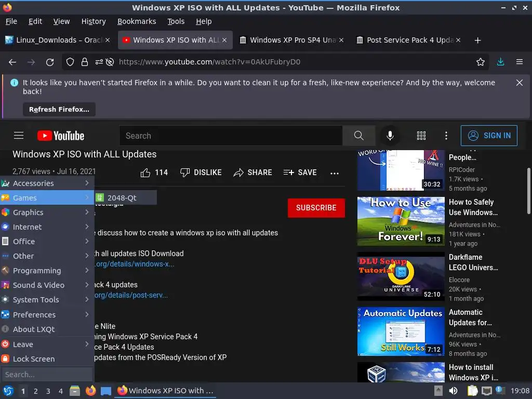Open the How to Use Windows Forever thumbnail

coord(401,221)
